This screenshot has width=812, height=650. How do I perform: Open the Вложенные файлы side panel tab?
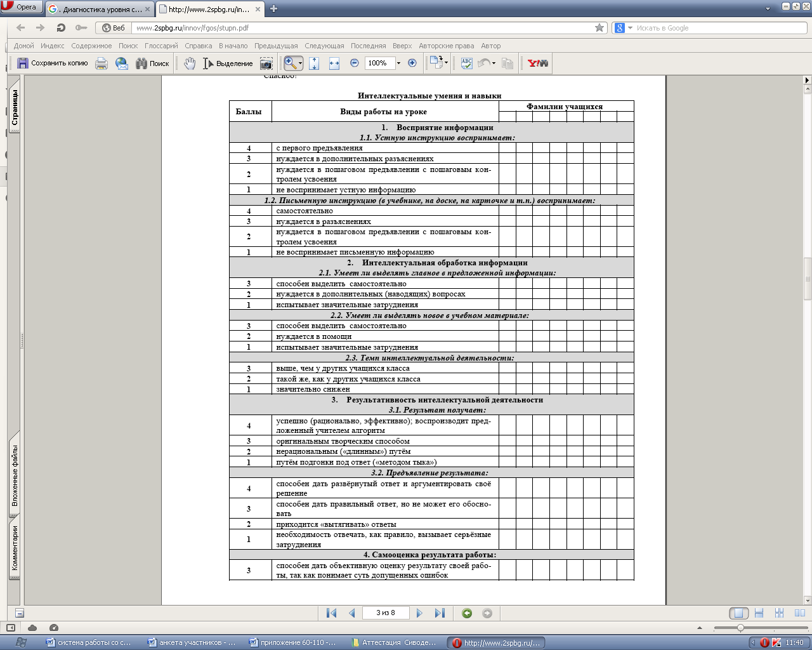click(x=15, y=475)
